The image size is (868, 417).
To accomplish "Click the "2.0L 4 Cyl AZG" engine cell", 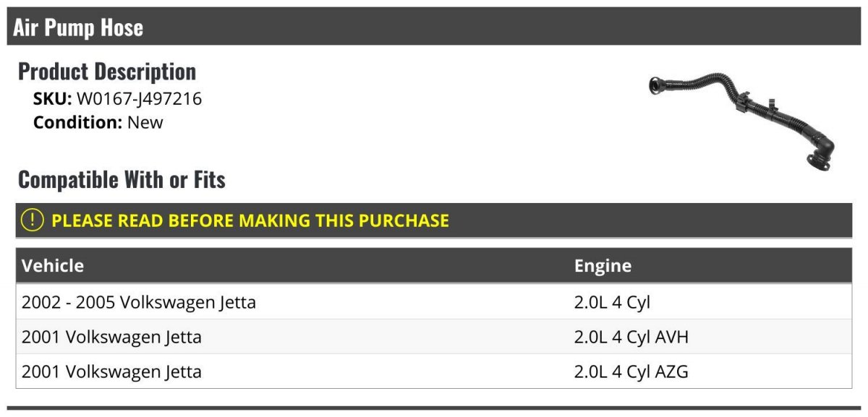I will click(631, 371).
